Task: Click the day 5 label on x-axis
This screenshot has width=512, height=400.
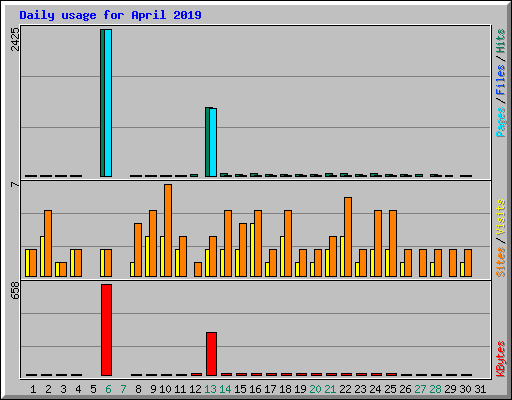Action: (93, 389)
